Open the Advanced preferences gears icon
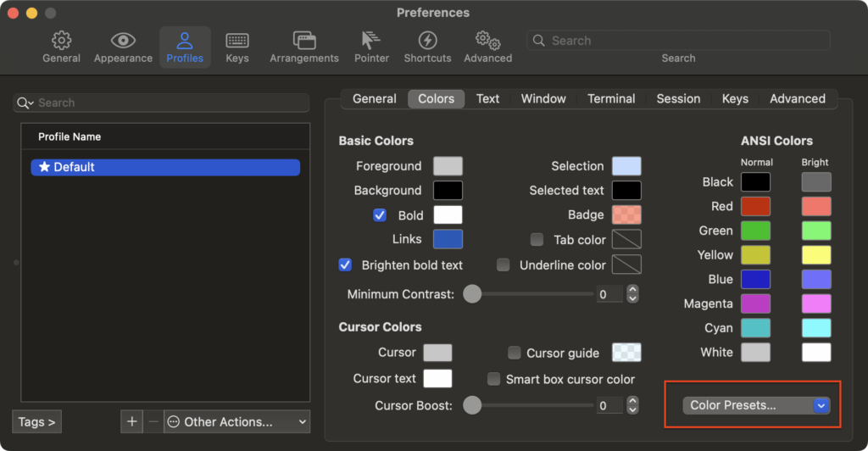The width and height of the screenshot is (868, 451). (x=487, y=41)
